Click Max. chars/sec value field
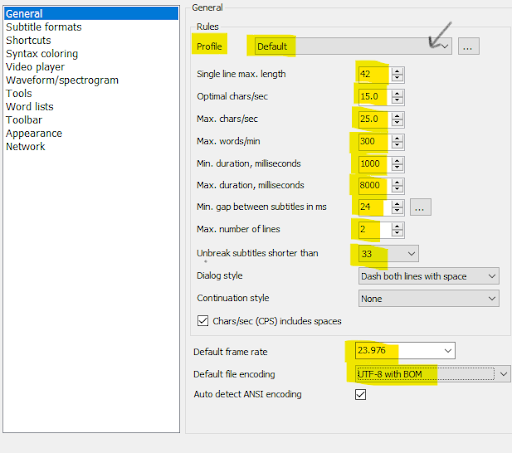This screenshot has width=512, height=453. click(374, 119)
